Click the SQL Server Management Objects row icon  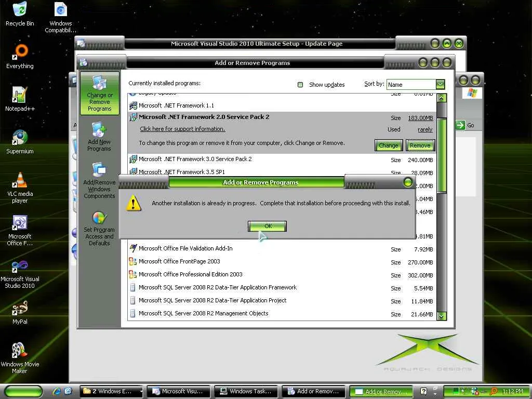click(x=132, y=313)
